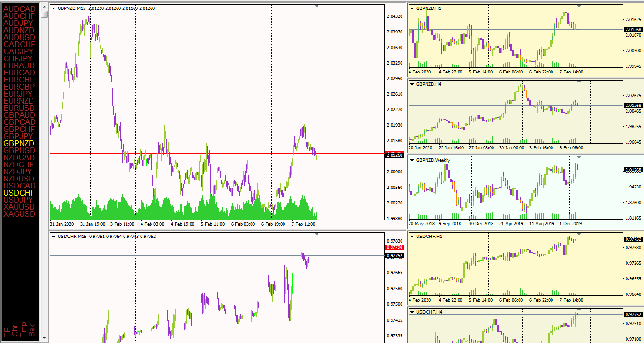Choose the EURCHF pair
The width and height of the screenshot is (644, 343).
click(19, 80)
